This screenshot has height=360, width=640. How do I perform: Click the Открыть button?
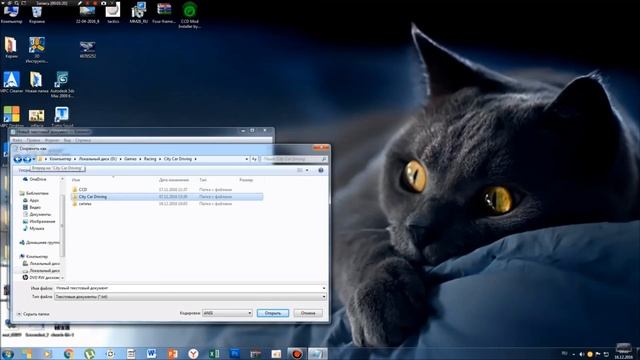point(273,313)
